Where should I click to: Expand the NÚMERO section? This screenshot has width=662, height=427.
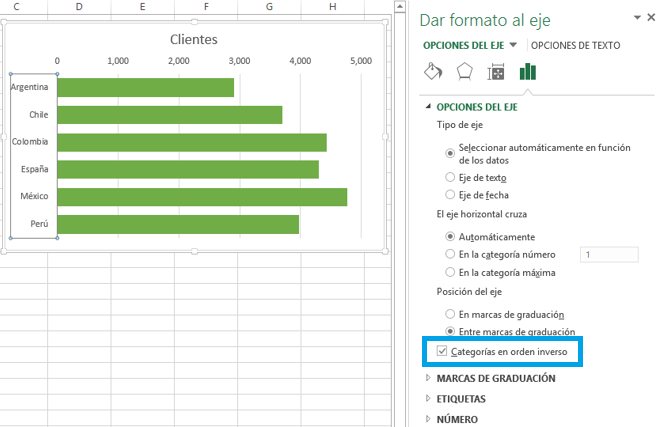(428, 419)
